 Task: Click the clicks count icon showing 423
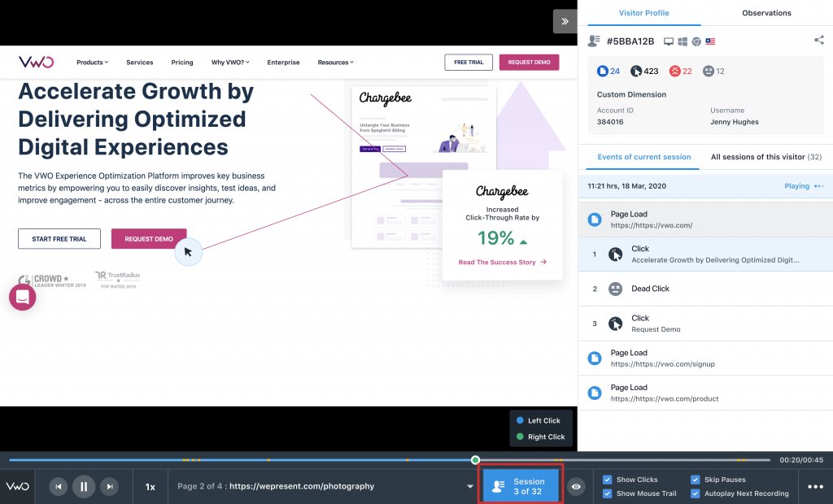(x=636, y=71)
